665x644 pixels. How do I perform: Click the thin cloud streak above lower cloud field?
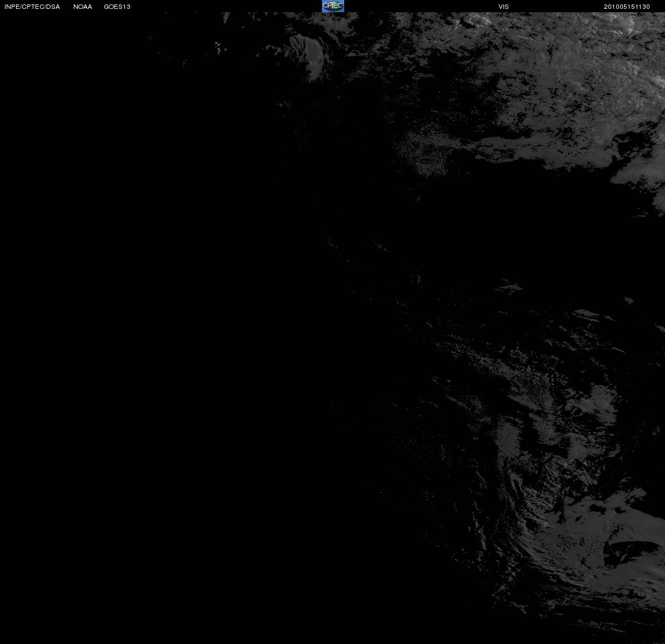pos(508,287)
